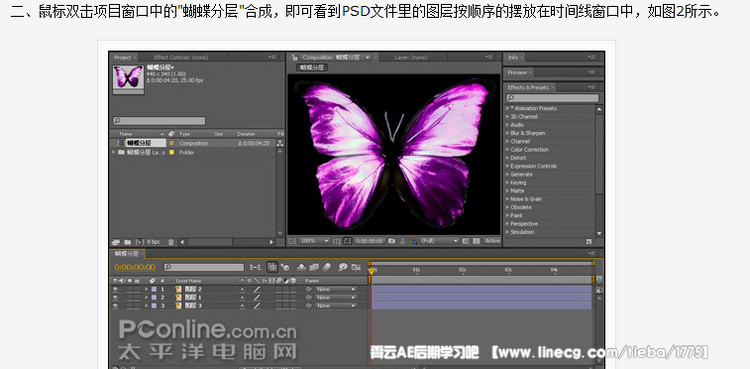
Task: Click the trash delete icon in Project panel
Action: pos(171,242)
